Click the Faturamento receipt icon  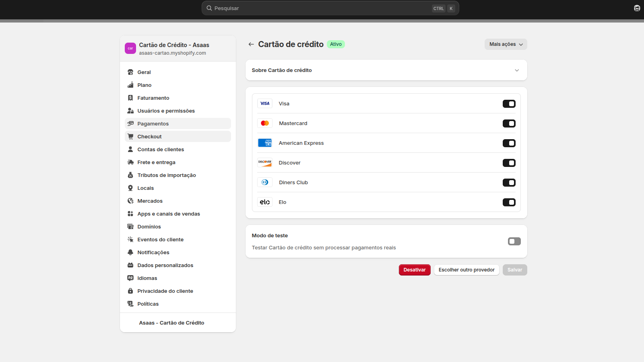(x=130, y=98)
